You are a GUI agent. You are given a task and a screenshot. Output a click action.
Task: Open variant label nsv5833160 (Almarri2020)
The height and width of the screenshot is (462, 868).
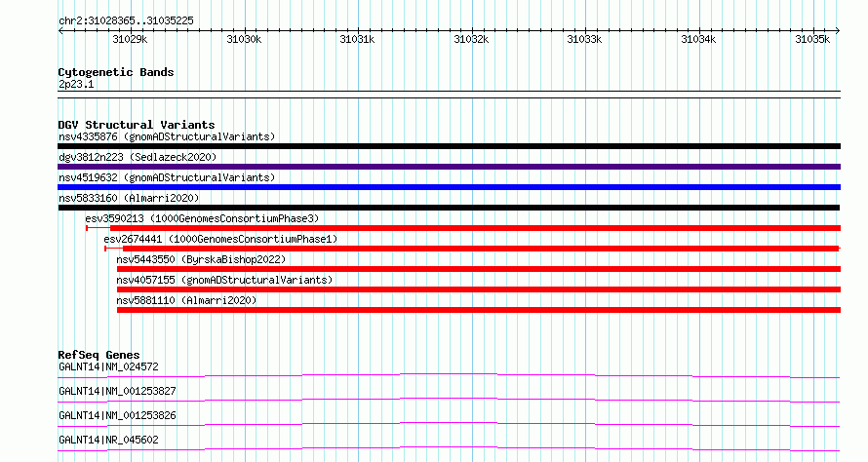[129, 198]
